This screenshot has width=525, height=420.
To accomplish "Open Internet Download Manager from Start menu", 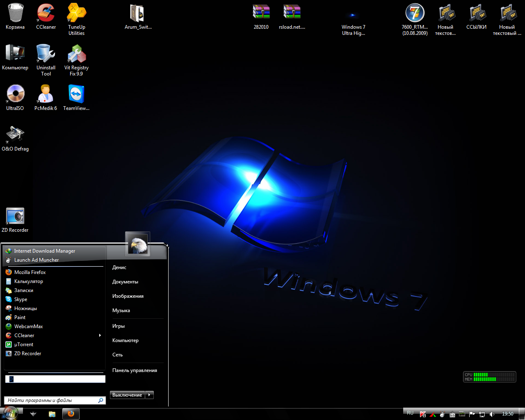I will tap(54, 251).
